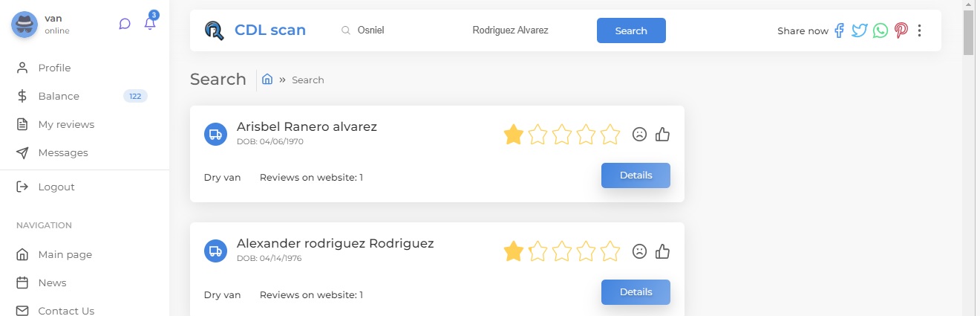
Task: Click thumbs-up on Arisbel Ranero alvarez
Action: [663, 135]
